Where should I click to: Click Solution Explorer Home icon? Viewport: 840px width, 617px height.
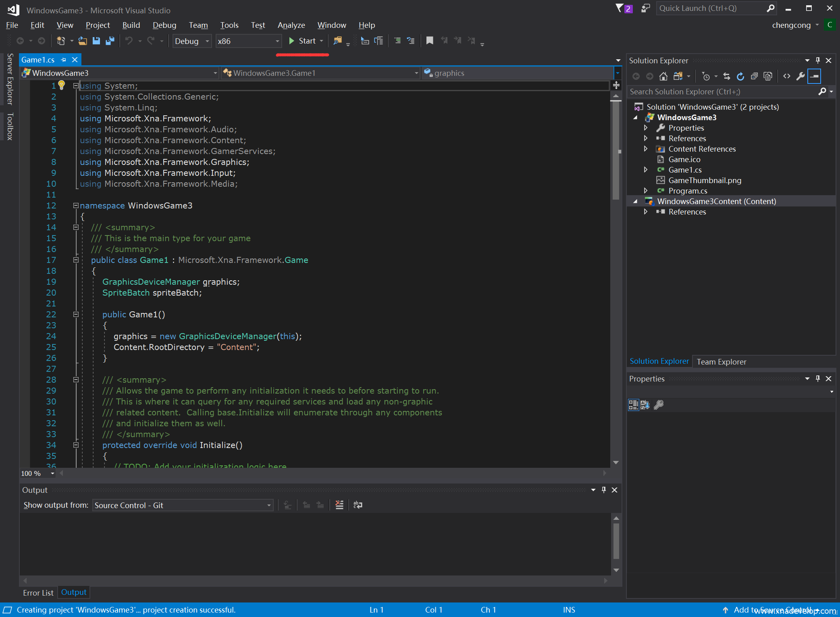663,76
